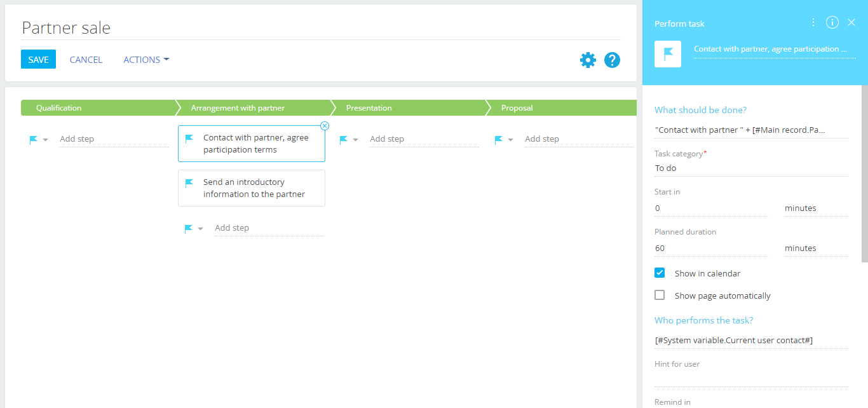Edit Who performs the task field

tap(751, 341)
